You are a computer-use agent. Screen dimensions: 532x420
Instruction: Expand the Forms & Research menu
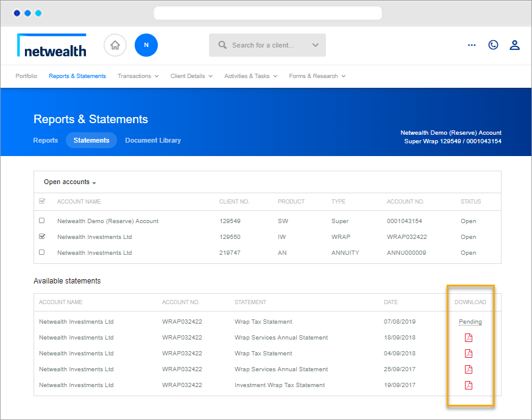[x=317, y=76]
